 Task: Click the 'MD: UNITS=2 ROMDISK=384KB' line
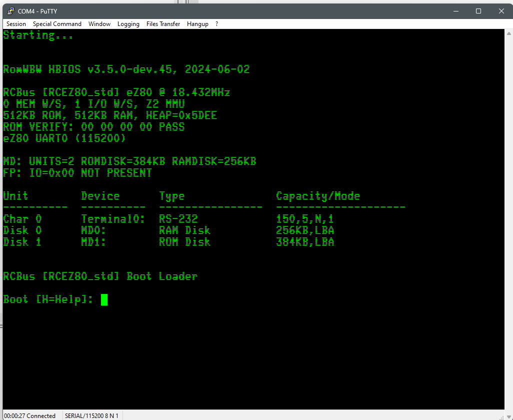(x=129, y=161)
